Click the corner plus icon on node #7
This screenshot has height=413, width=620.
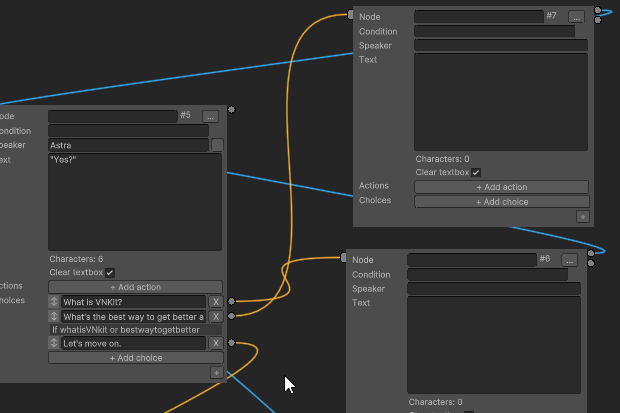[583, 216]
